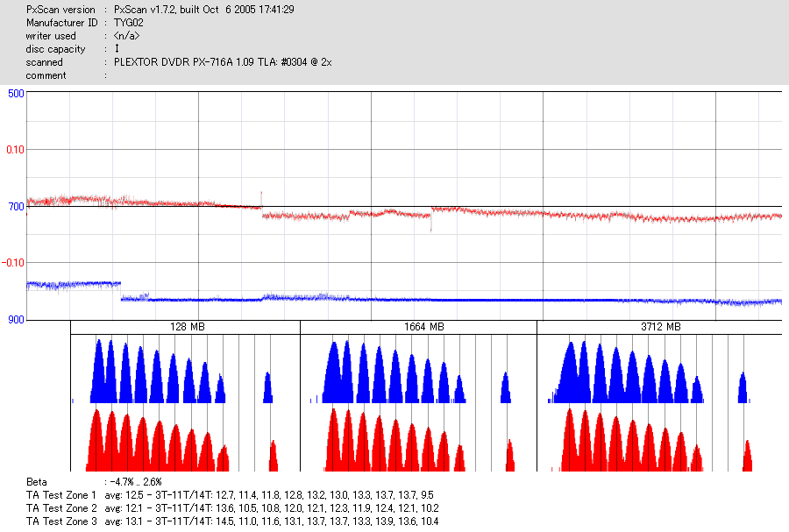The width and height of the screenshot is (789, 532).
Task: Click the Manufacturer ID value TYG02
Action: click(x=129, y=23)
